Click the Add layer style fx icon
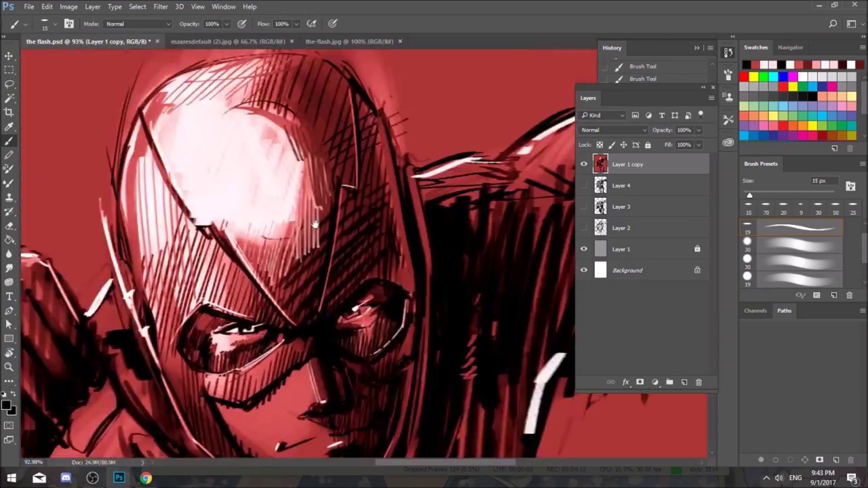This screenshot has height=488, width=868. click(x=625, y=382)
